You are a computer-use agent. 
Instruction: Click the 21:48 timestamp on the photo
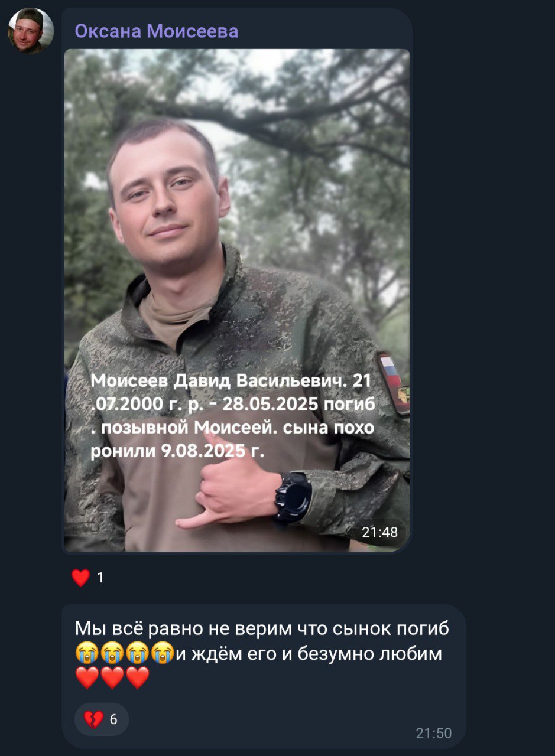pyautogui.click(x=380, y=532)
